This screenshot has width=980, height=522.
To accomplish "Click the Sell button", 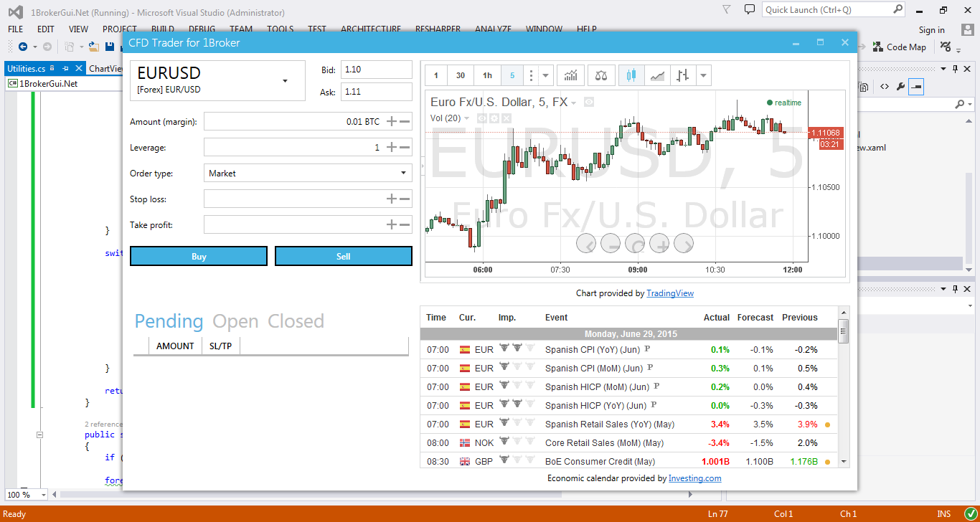I will pyautogui.click(x=344, y=256).
